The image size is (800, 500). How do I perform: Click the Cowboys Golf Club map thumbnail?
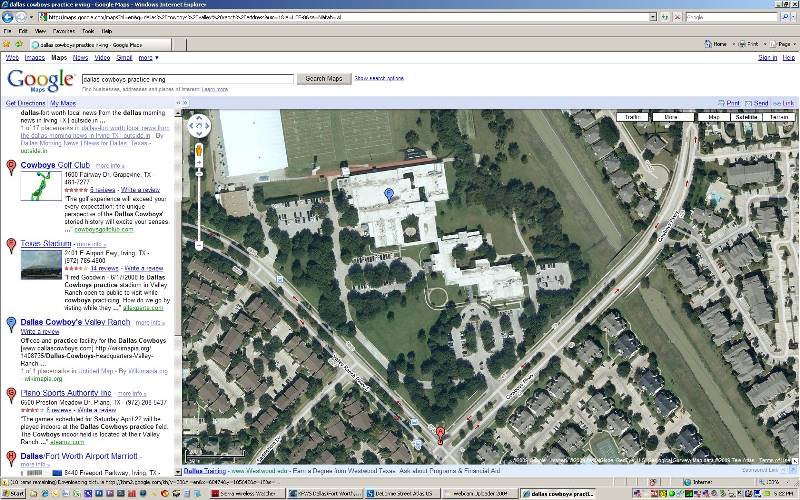point(41,186)
